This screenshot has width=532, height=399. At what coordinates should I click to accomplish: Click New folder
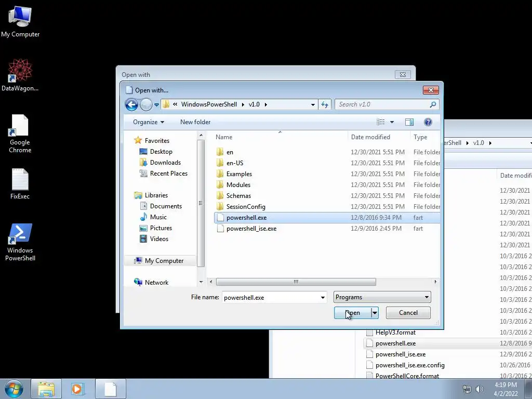pos(195,122)
